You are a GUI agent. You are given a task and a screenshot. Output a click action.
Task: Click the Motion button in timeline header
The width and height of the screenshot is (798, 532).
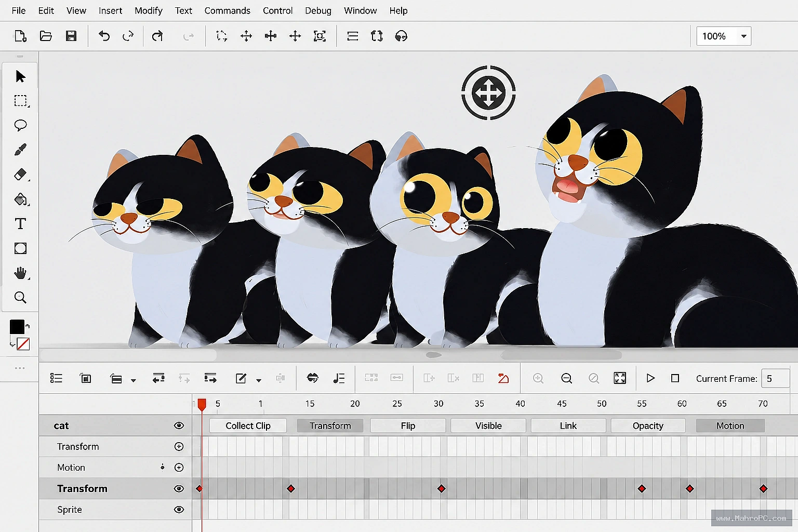[730, 425]
